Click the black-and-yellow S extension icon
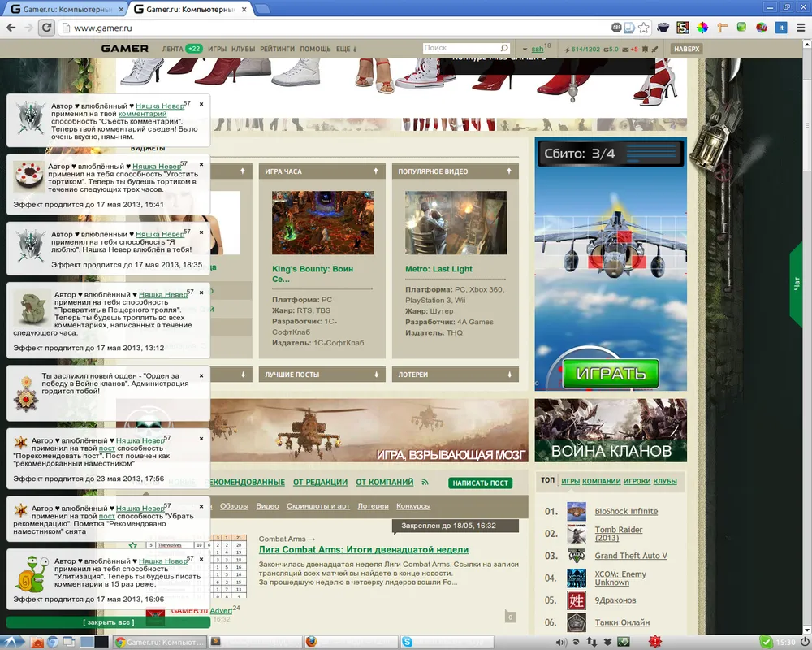Screen dimensions: 812x650 point(683,28)
